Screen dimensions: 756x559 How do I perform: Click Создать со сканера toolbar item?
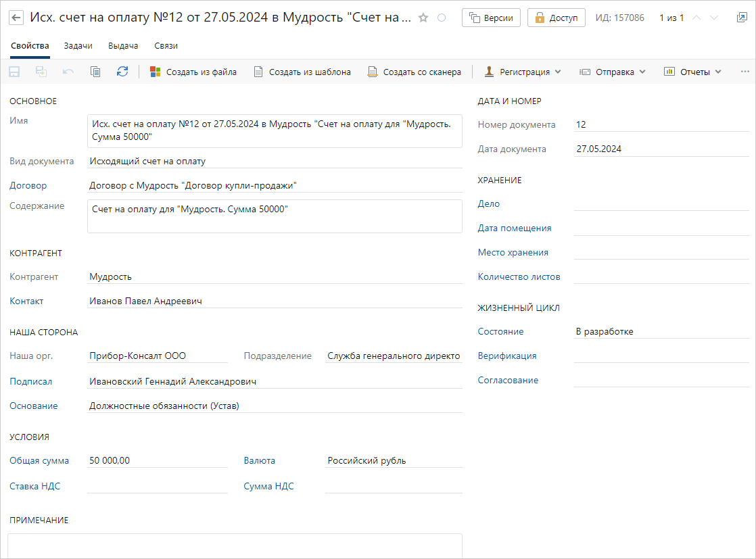(415, 72)
